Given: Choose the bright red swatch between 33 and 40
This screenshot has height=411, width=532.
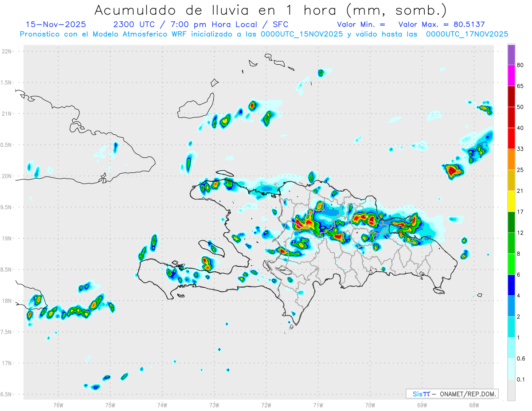Looking at the screenshot, I should point(511,138).
